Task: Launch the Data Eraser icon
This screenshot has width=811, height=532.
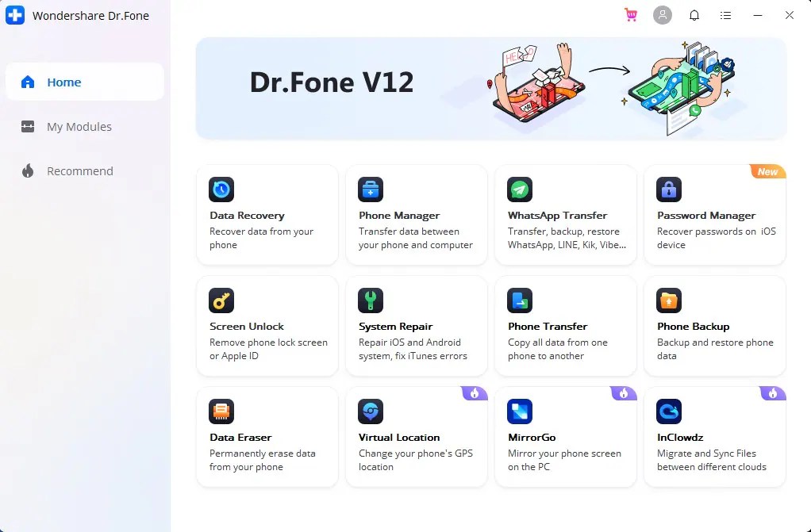Action: click(x=221, y=411)
